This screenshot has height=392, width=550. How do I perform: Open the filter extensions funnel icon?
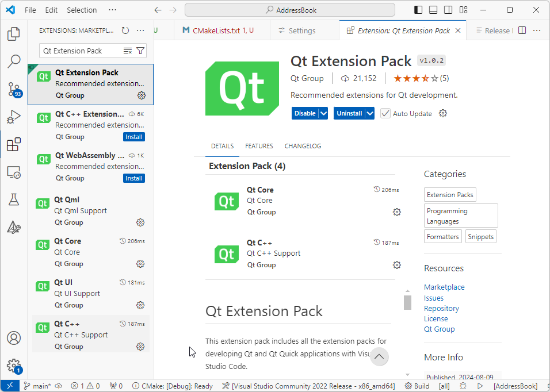140,51
